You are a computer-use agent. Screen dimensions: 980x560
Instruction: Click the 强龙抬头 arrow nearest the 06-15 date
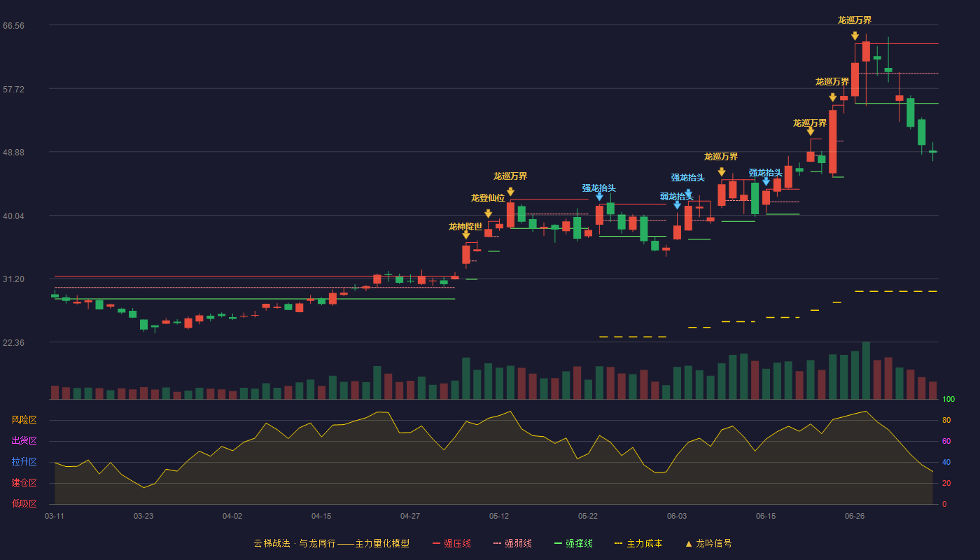[766, 181]
